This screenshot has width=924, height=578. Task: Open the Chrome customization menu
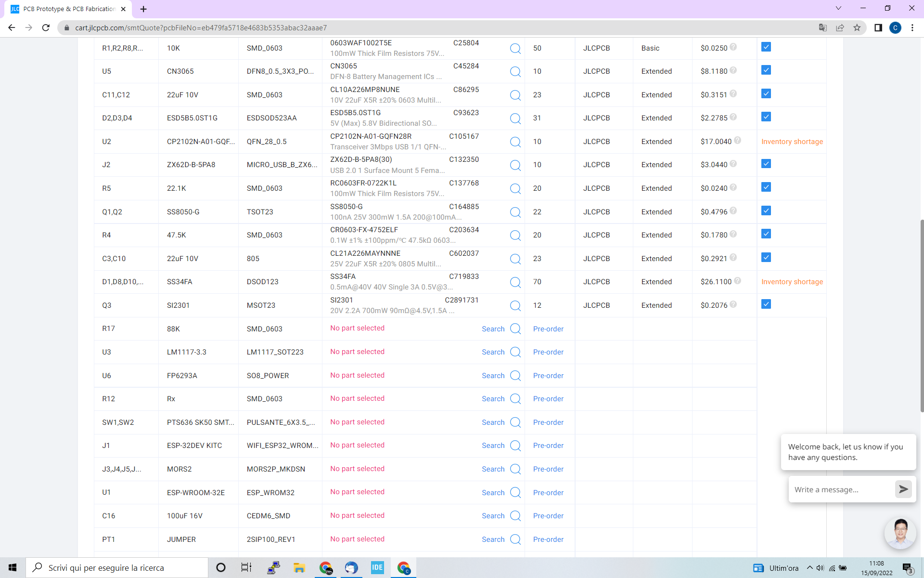pyautogui.click(x=912, y=28)
